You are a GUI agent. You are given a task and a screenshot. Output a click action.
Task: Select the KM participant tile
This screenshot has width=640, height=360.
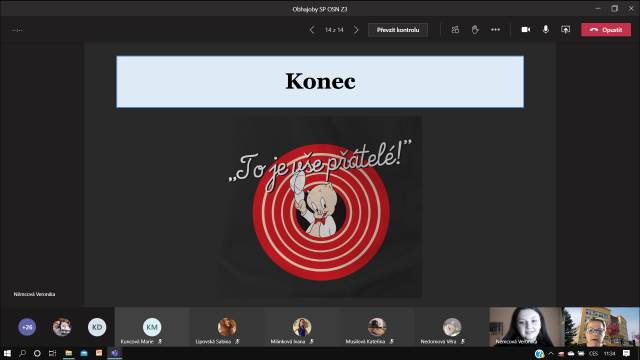click(x=152, y=327)
